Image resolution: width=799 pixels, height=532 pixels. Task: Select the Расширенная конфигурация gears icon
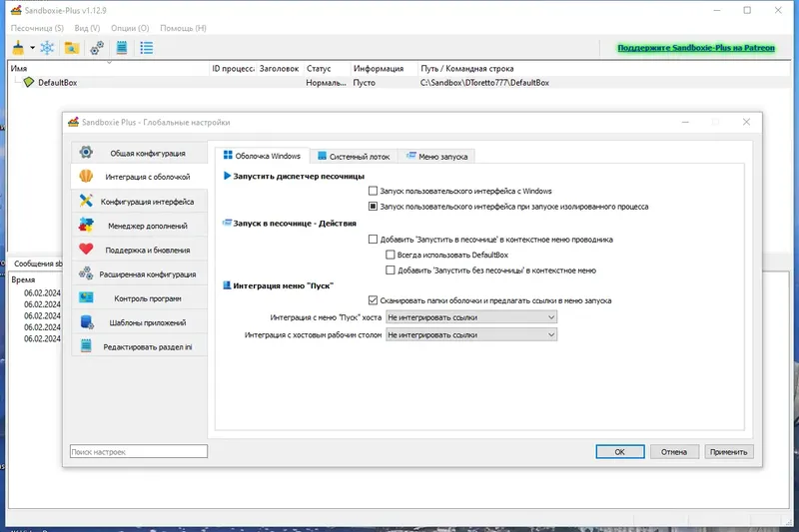pyautogui.click(x=86, y=273)
